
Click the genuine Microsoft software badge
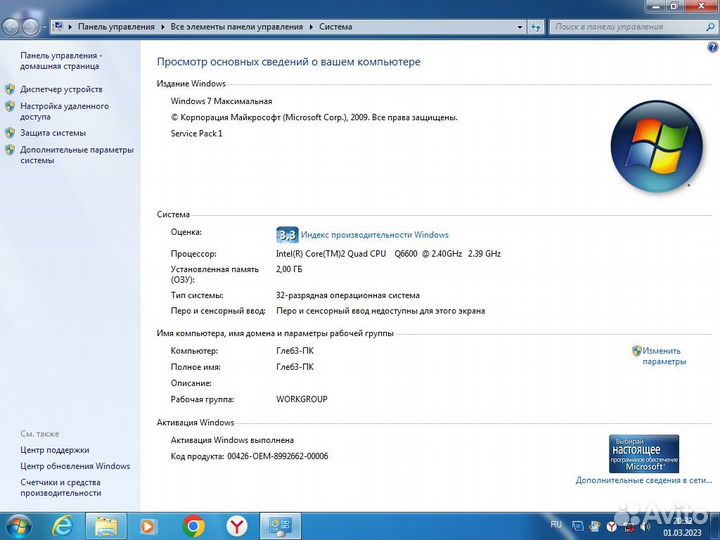[644, 454]
